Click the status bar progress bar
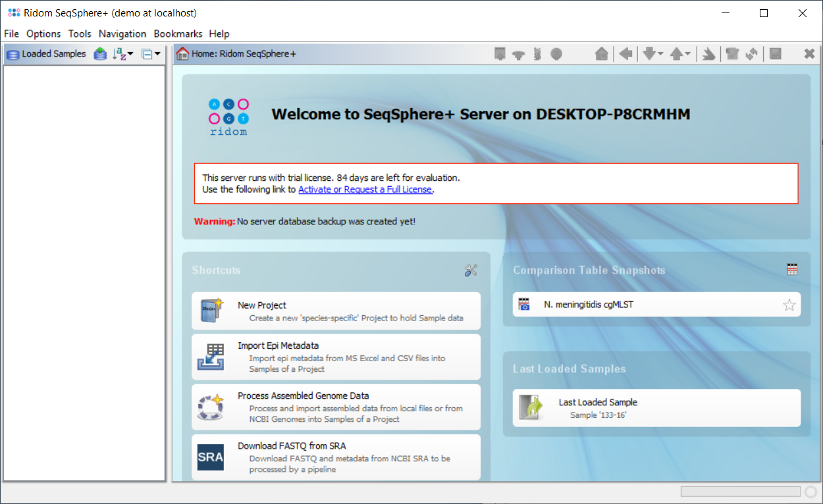This screenshot has height=504, width=823. coord(740,491)
